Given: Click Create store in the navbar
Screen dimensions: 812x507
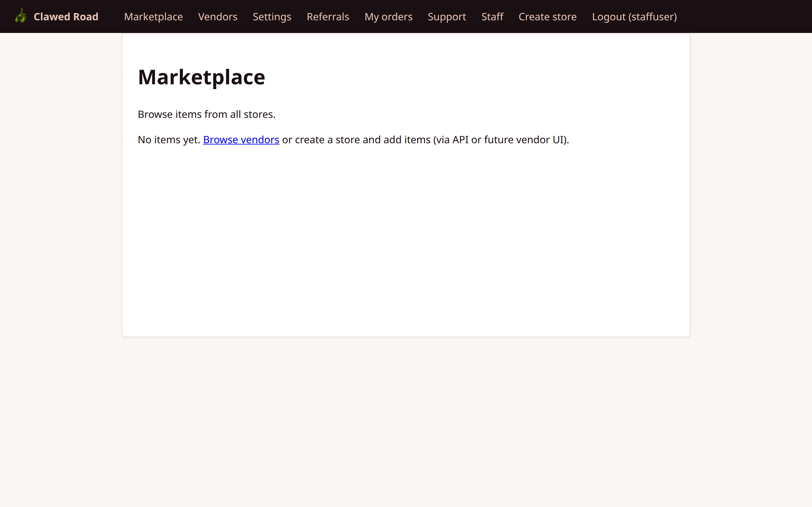Looking at the screenshot, I should 547,16.
